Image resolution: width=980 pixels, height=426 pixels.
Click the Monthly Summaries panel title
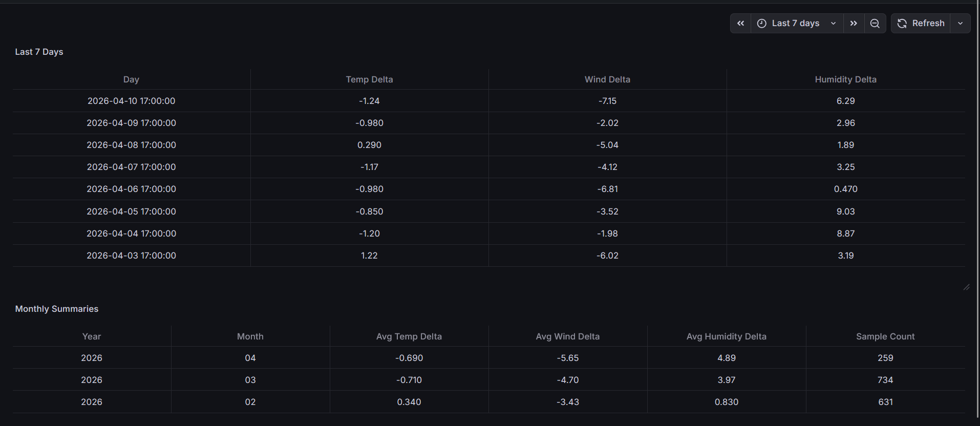coord(57,309)
